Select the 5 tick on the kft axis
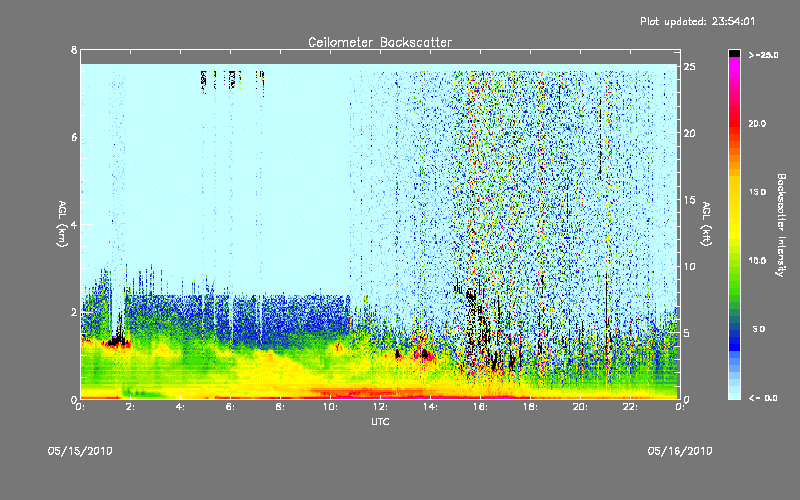 [687, 333]
